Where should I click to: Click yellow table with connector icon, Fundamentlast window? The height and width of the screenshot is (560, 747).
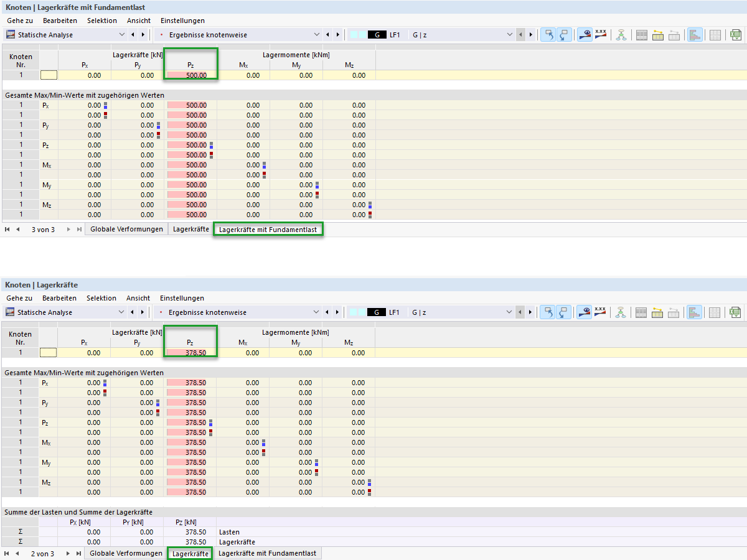click(x=657, y=35)
